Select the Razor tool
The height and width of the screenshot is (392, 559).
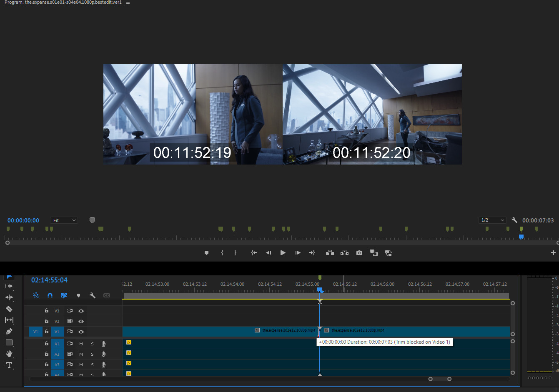coord(9,309)
